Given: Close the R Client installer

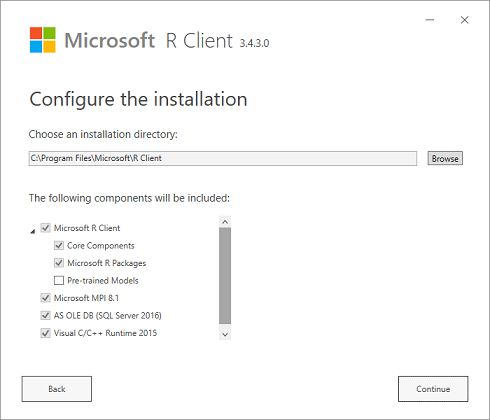Looking at the screenshot, I should (x=464, y=20).
